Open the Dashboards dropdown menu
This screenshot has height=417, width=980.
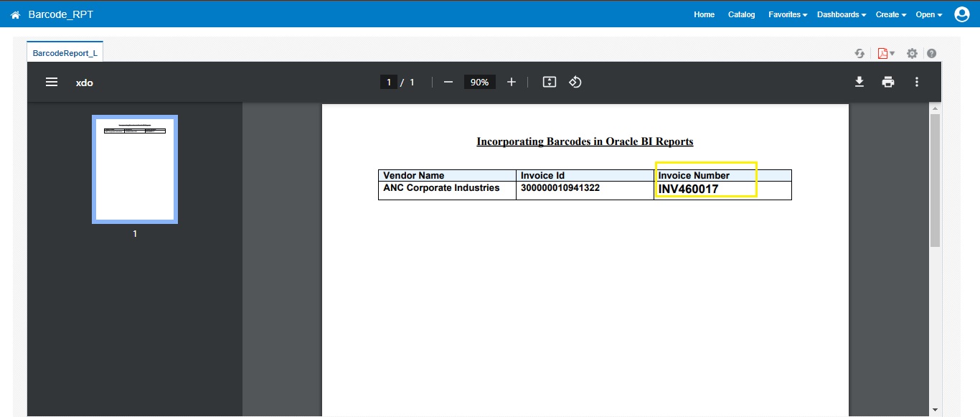pos(840,14)
